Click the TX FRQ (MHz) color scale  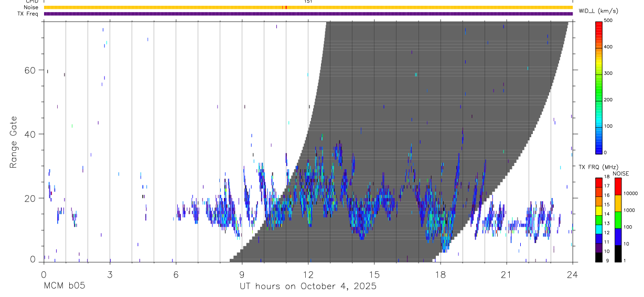click(599, 219)
